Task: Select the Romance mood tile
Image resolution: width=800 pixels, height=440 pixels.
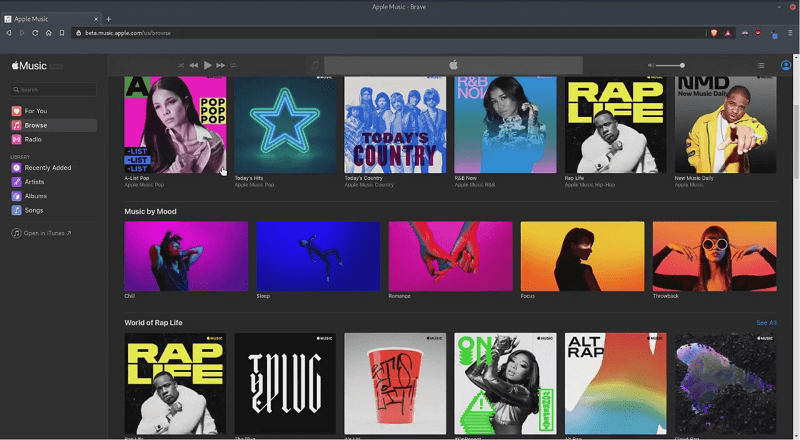Action: [451, 256]
